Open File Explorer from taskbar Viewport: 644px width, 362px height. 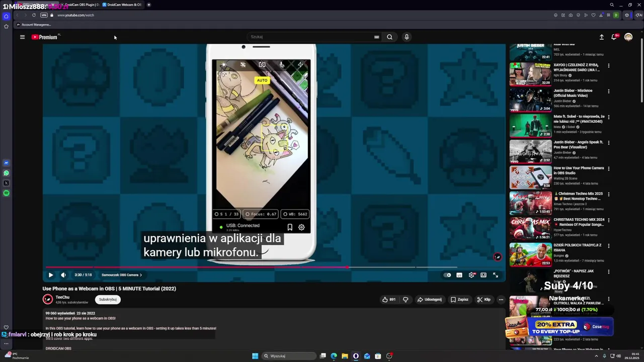click(345, 356)
